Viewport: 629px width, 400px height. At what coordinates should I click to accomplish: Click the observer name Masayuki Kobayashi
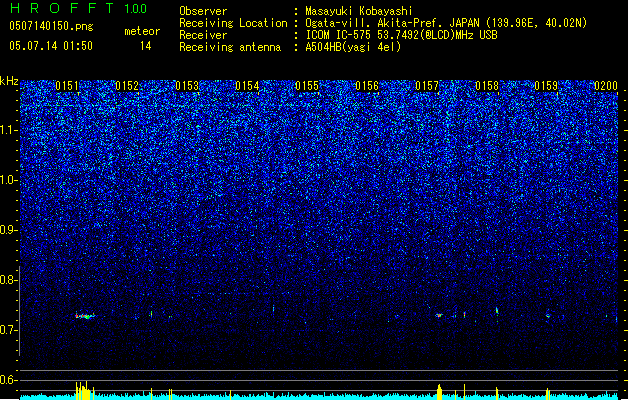click(x=359, y=11)
